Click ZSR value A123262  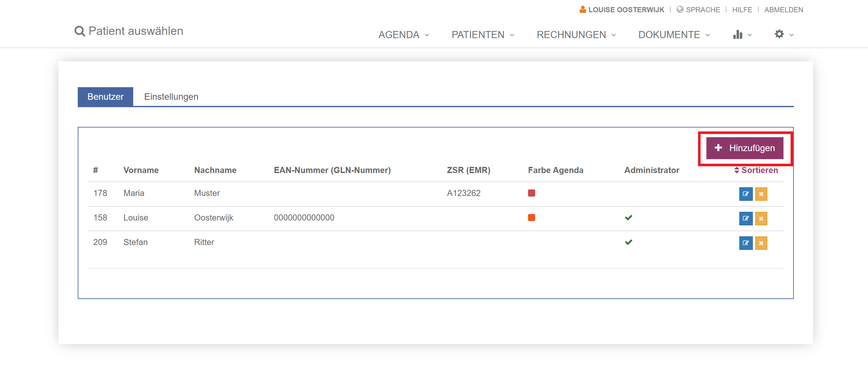click(x=464, y=193)
